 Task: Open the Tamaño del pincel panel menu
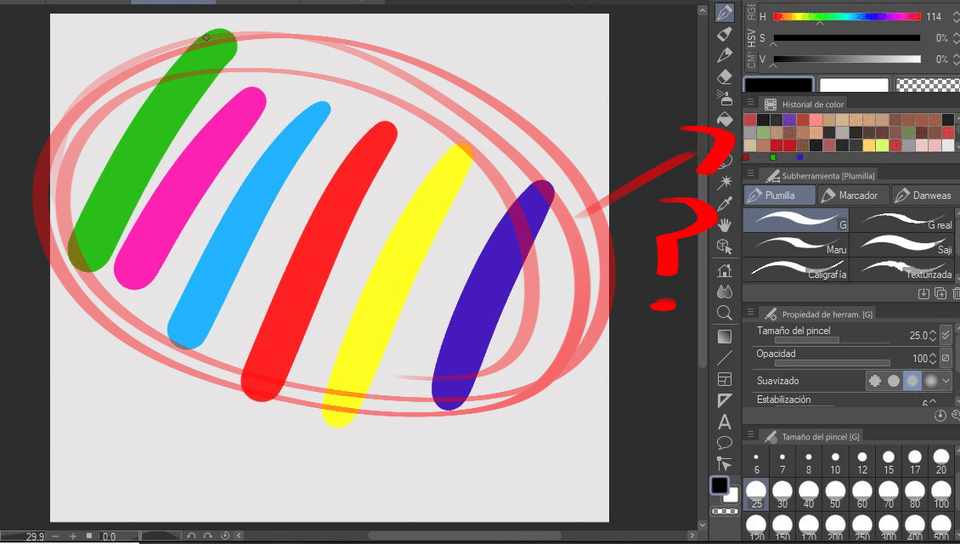(750, 434)
